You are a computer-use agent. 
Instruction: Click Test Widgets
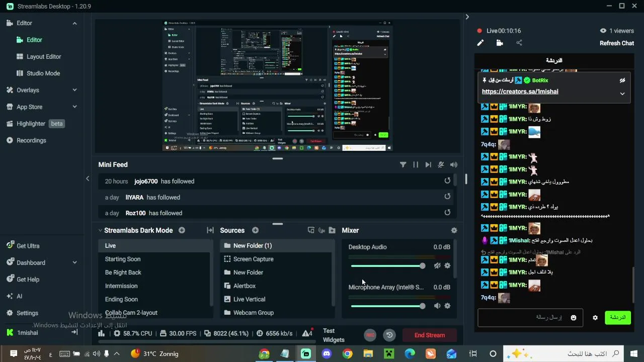pos(334,335)
